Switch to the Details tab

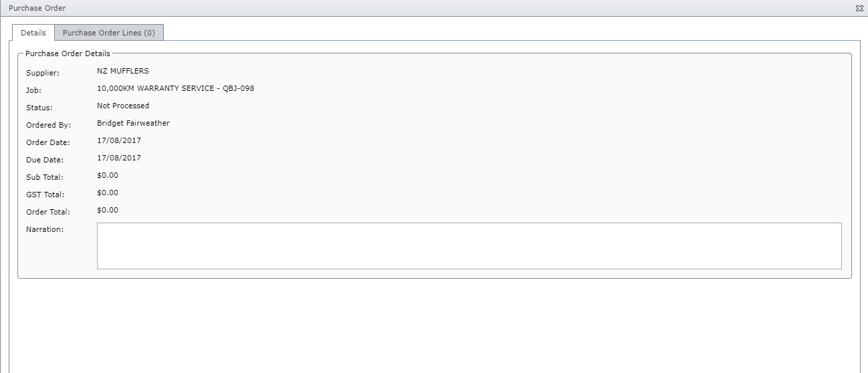click(33, 33)
